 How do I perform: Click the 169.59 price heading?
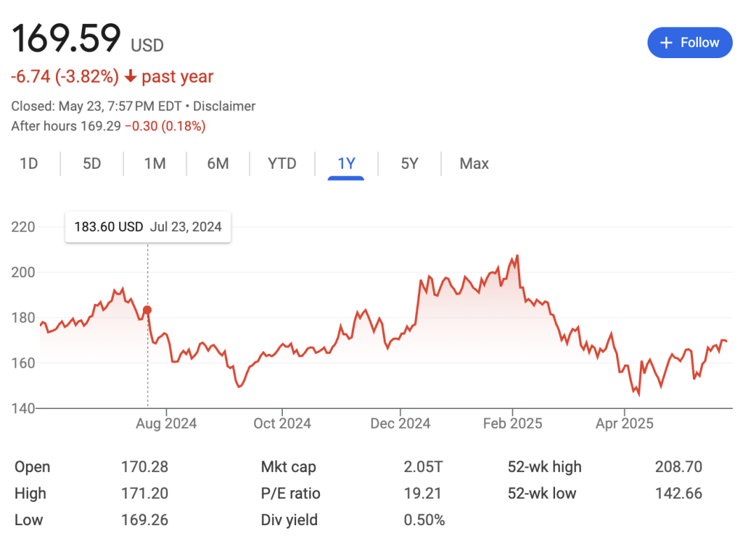[66, 39]
